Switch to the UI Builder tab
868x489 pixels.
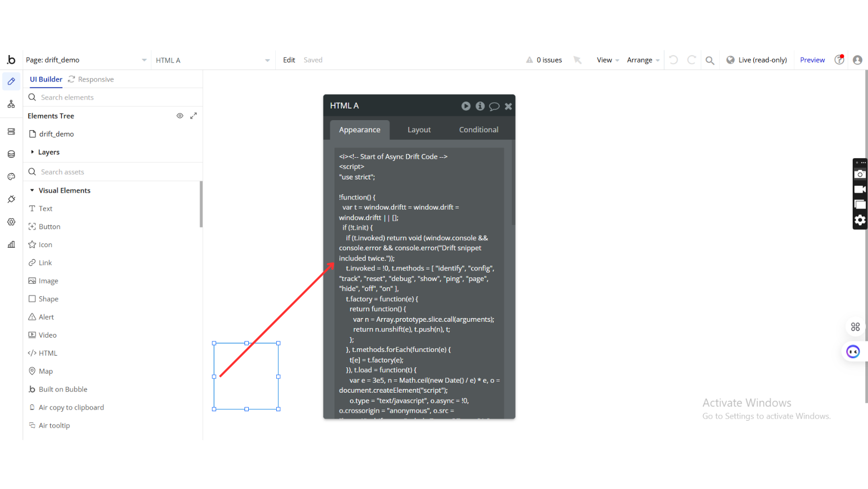coord(46,79)
